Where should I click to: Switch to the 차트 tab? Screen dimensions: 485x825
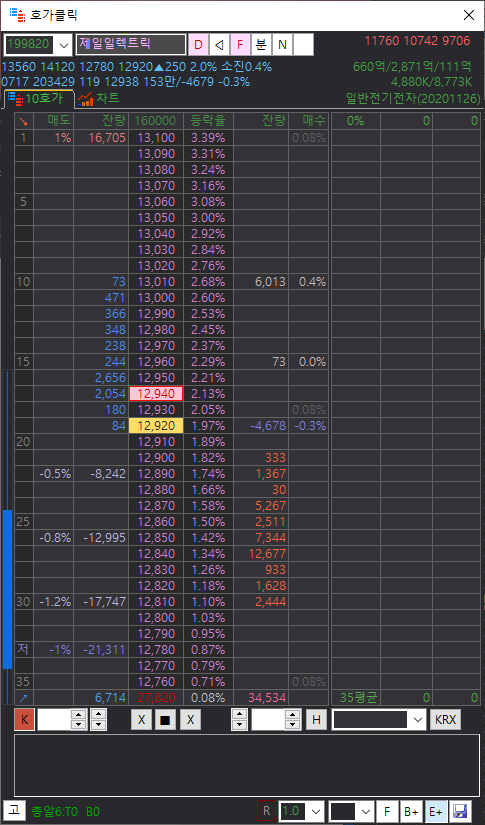click(x=98, y=98)
